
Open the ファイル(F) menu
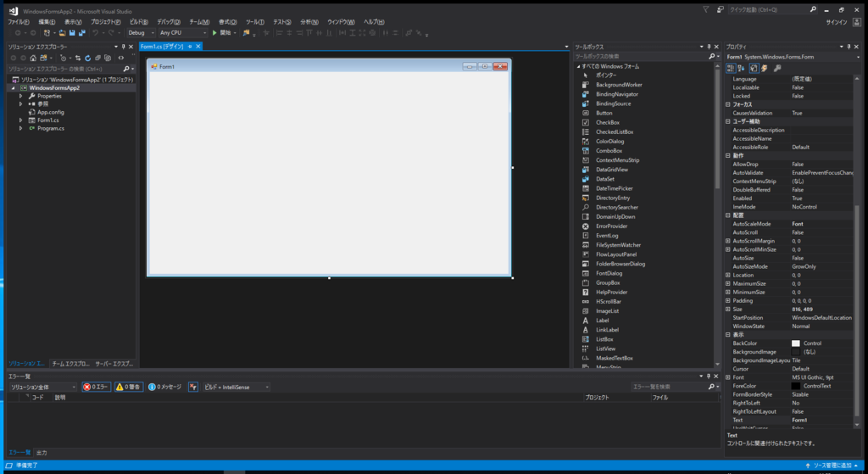pos(19,22)
